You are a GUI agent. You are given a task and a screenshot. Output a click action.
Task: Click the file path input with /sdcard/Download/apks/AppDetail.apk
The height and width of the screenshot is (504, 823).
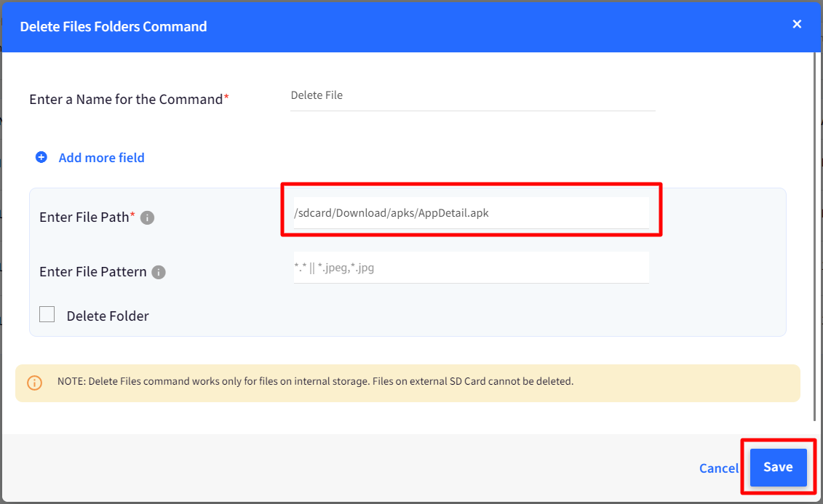pyautogui.click(x=472, y=213)
